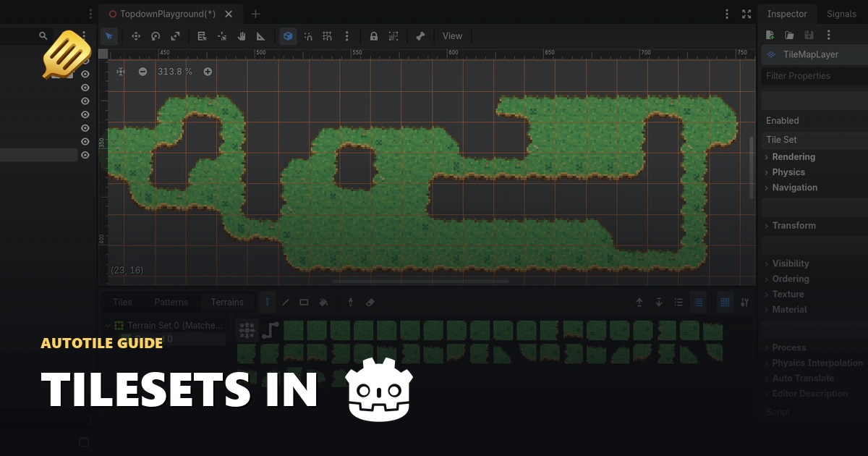Switch to the Signals tab
The width and height of the screenshot is (868, 456).
pos(841,14)
